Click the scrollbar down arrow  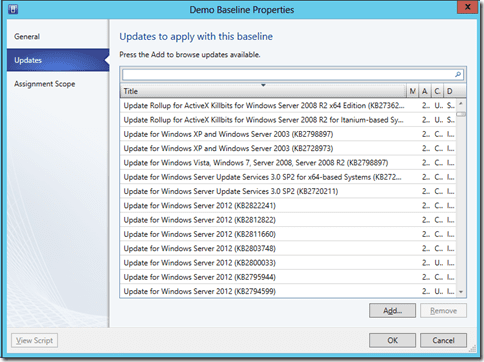pos(461,292)
